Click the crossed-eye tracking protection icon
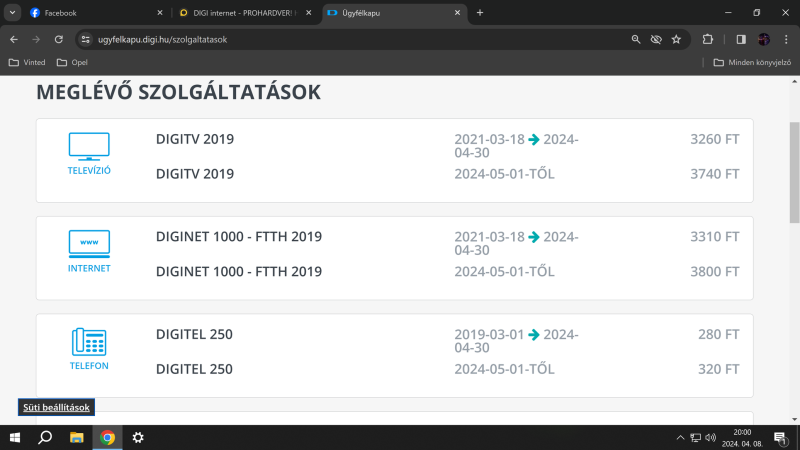 pyautogui.click(x=656, y=39)
